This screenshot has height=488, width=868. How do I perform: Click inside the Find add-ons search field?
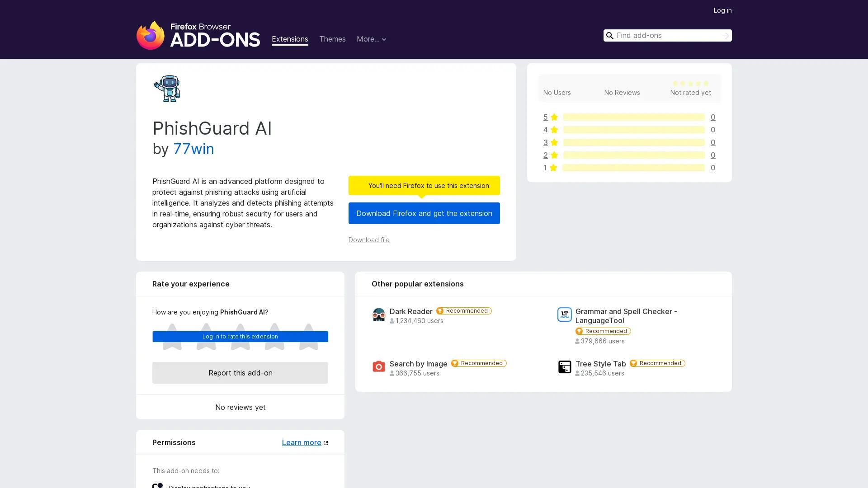pyautogui.click(x=665, y=35)
